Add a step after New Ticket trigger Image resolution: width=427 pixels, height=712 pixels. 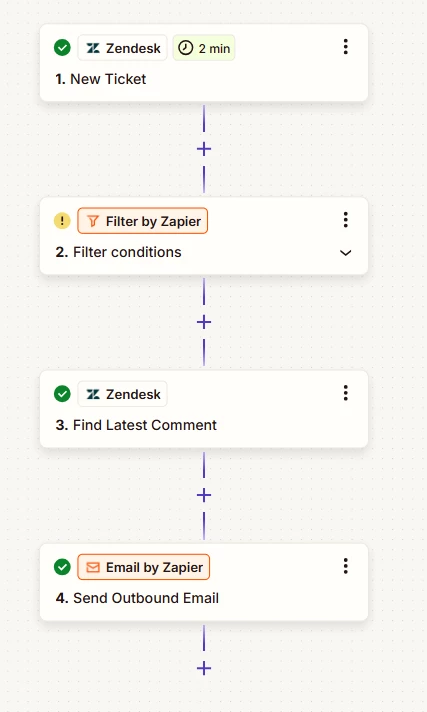coord(204,149)
